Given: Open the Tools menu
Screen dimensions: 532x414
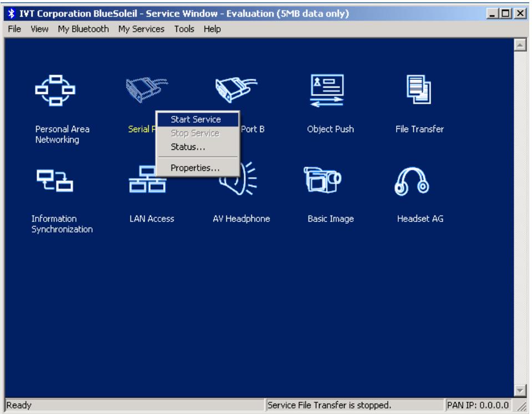Looking at the screenshot, I should tap(184, 29).
